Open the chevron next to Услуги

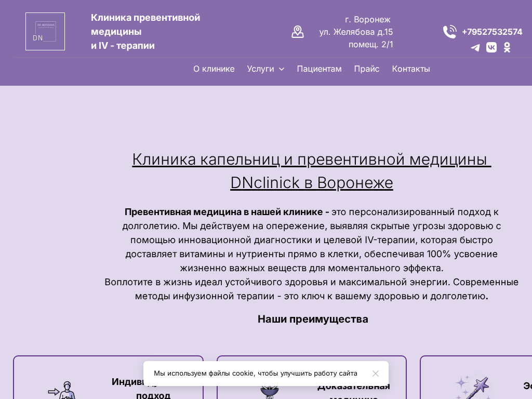tap(281, 69)
